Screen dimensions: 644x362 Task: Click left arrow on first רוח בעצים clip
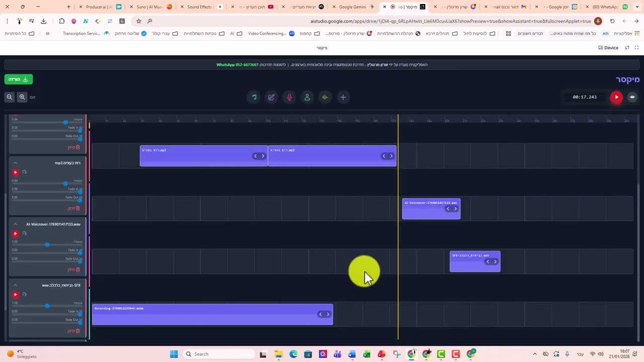click(255, 156)
